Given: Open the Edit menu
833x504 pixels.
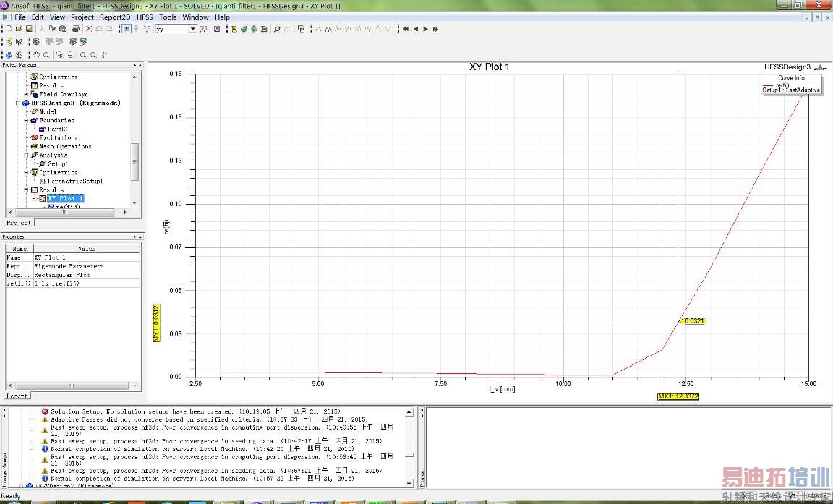Looking at the screenshot, I should [38, 17].
